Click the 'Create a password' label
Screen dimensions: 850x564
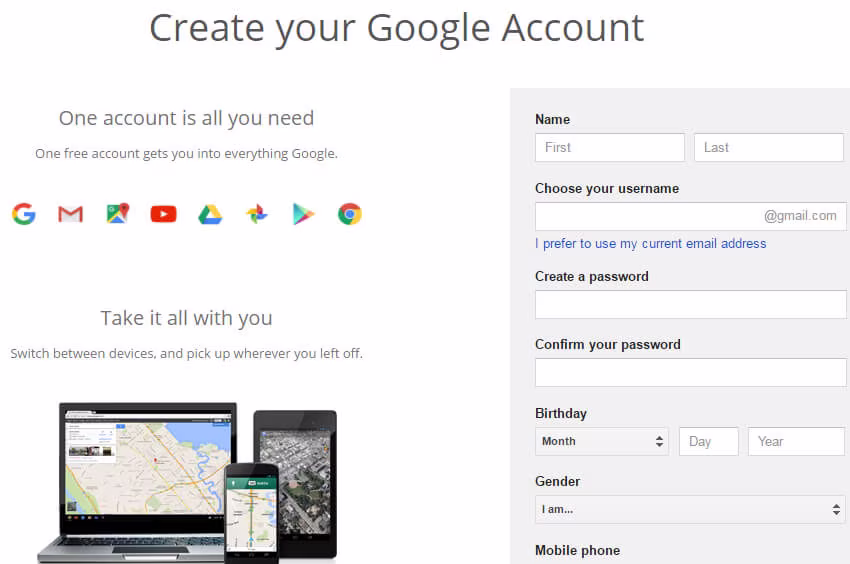click(x=592, y=277)
